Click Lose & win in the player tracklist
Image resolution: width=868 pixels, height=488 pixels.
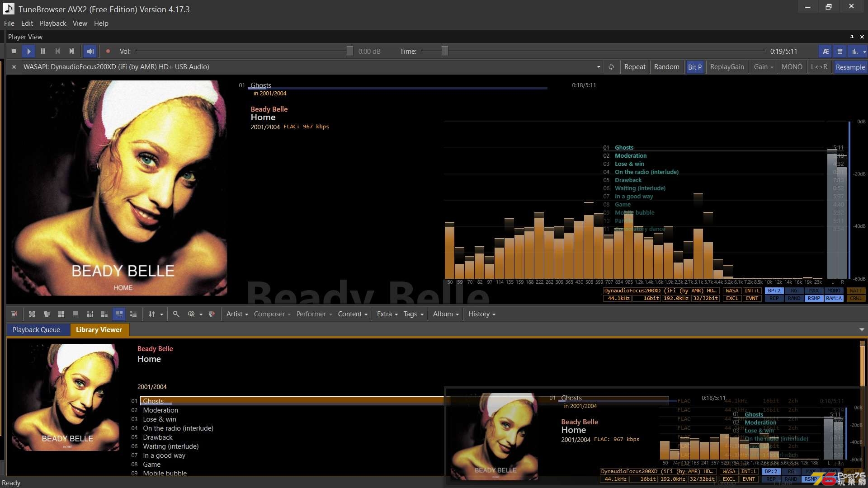pyautogui.click(x=629, y=164)
